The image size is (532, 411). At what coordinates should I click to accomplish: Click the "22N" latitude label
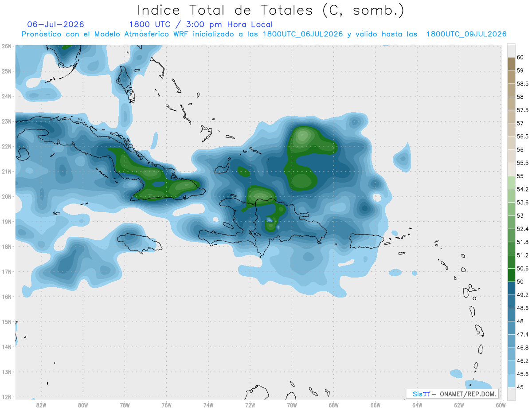[6, 146]
